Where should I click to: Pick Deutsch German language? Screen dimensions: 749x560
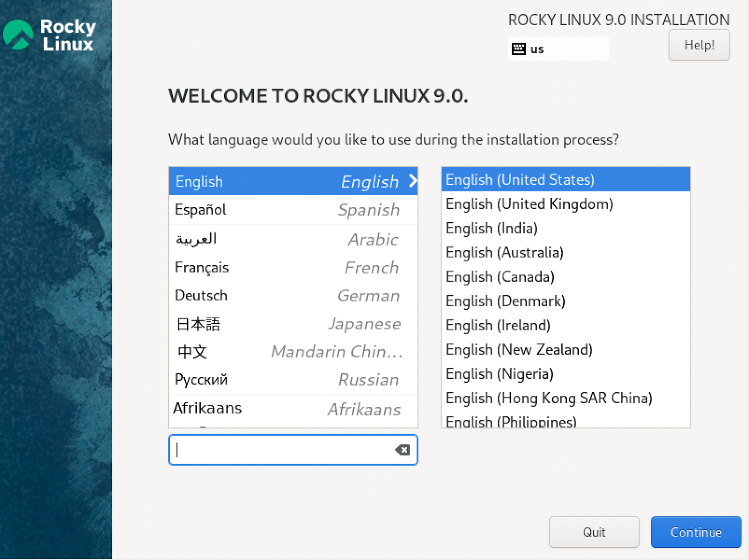293,296
